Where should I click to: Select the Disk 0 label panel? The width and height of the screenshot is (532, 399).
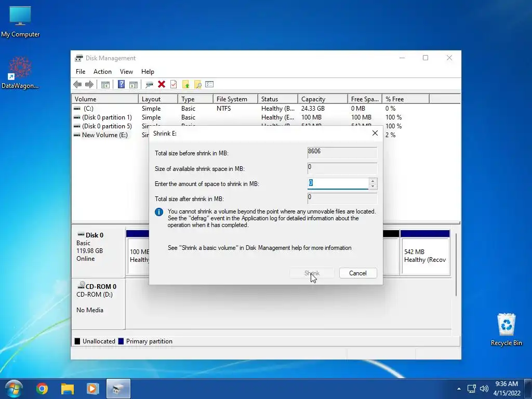[98, 252]
